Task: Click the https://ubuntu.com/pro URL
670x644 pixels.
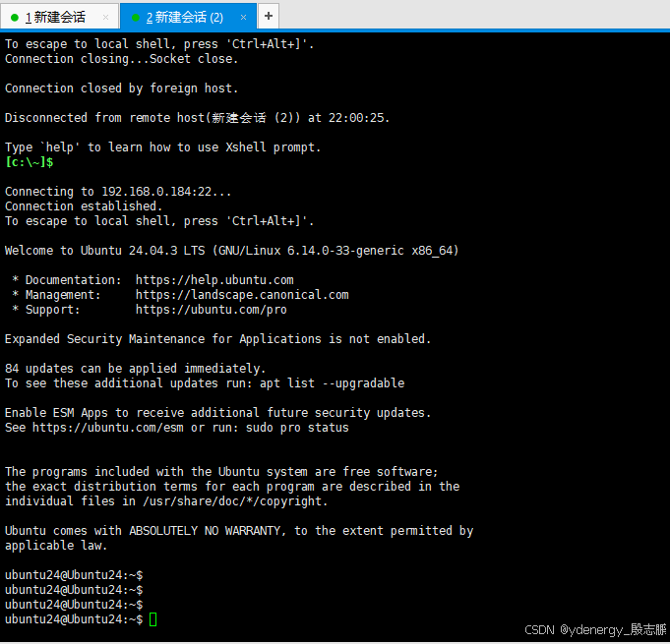Action: coord(212,310)
